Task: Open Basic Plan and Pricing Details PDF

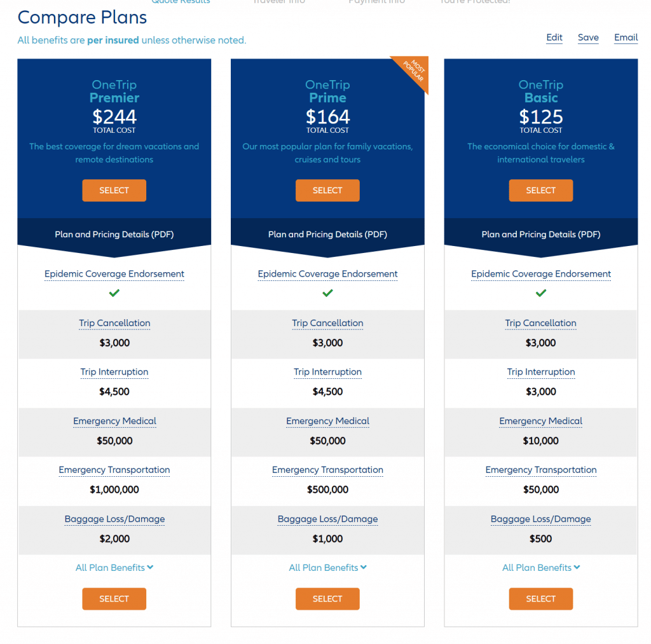Action: click(540, 234)
